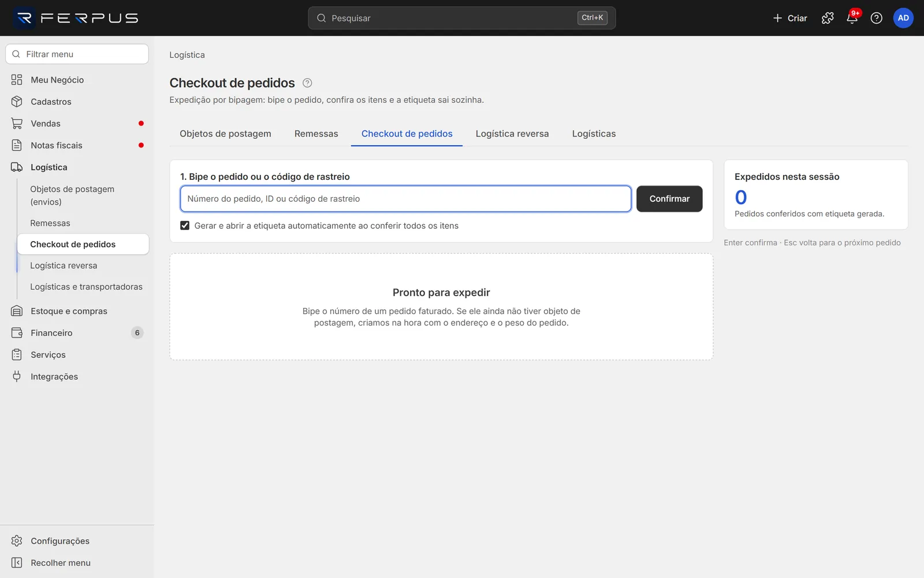This screenshot has width=924, height=578.
Task: Focus the Pesquisar global search box
Action: click(x=461, y=18)
